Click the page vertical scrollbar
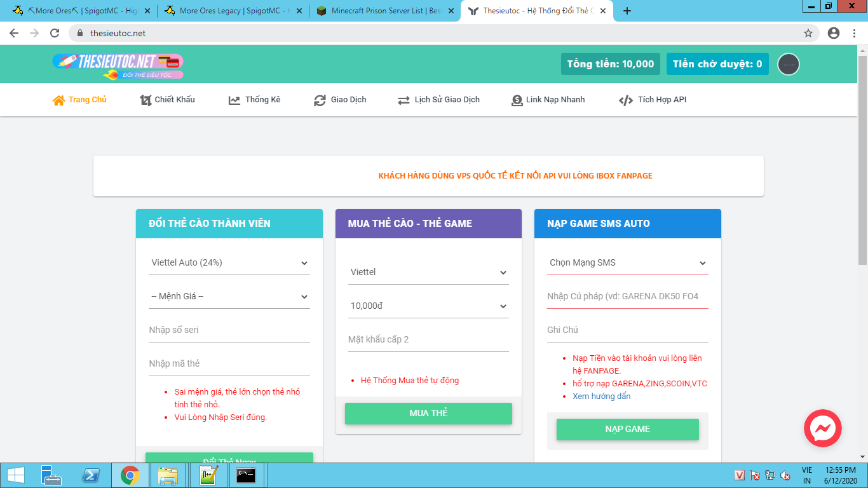This screenshot has width=868, height=488. (x=862, y=159)
